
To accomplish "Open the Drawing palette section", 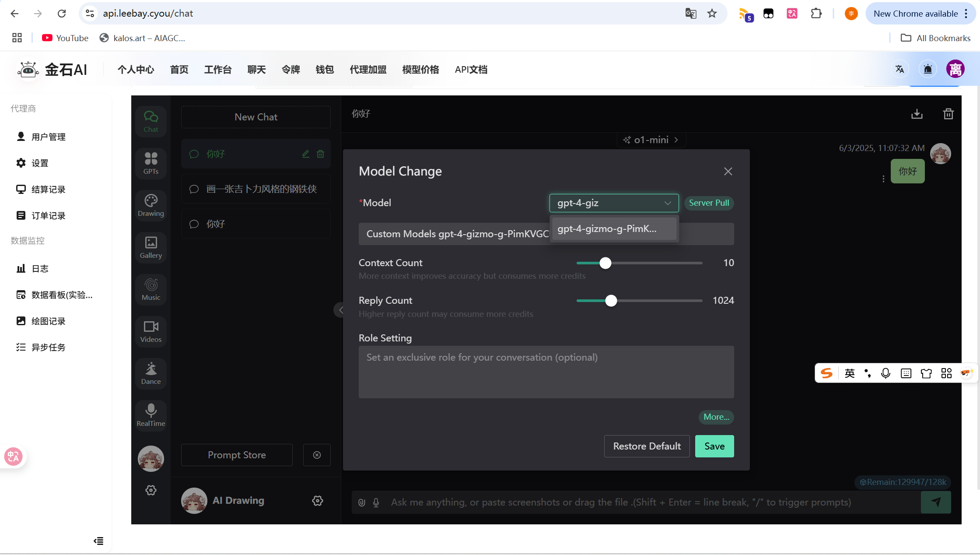I will (151, 205).
